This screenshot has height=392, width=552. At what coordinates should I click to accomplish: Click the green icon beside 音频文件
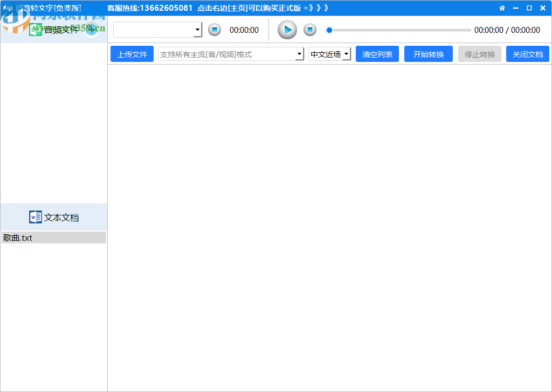[x=35, y=30]
